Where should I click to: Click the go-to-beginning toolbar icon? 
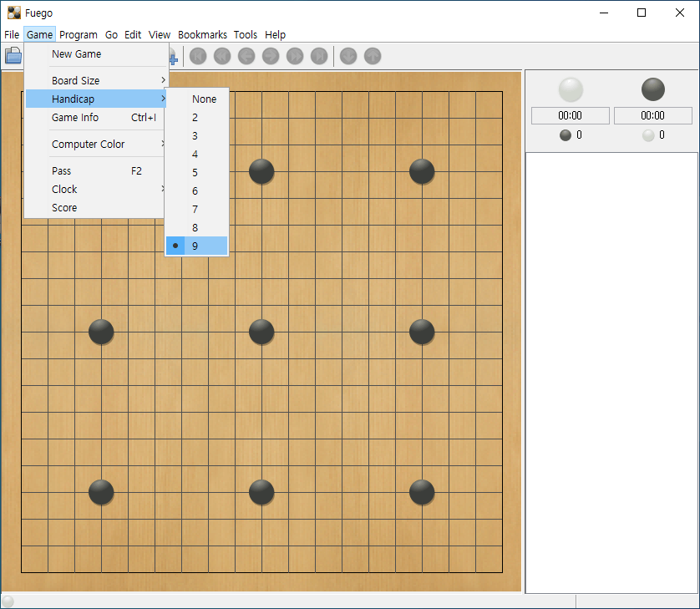(x=198, y=56)
